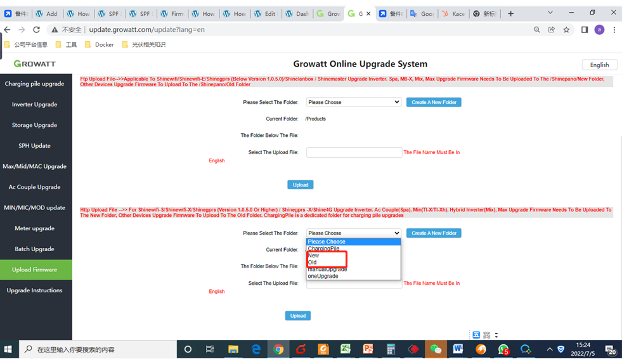Open Batch Upgrade in sidebar
Viewport: 622px width, 364px height.
point(34,249)
